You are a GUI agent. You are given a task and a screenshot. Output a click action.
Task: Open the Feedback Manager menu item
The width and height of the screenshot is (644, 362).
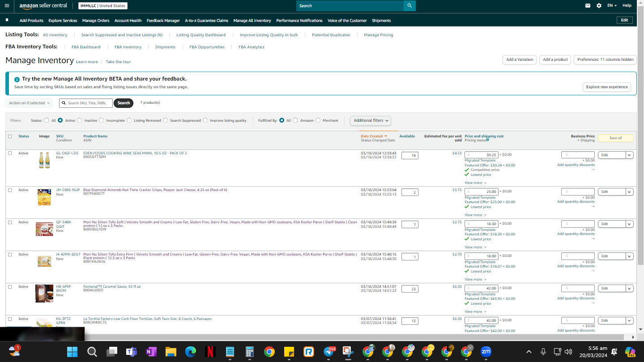163,21
